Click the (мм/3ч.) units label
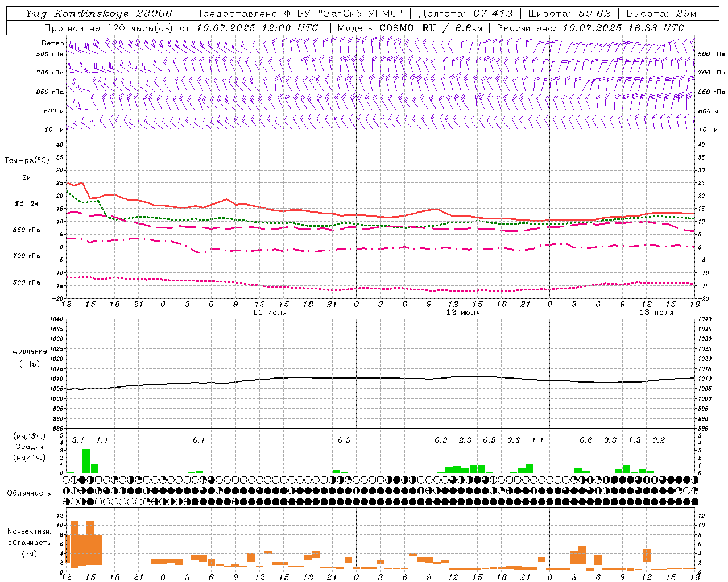The height and width of the screenshot is (582, 728). 29,436
